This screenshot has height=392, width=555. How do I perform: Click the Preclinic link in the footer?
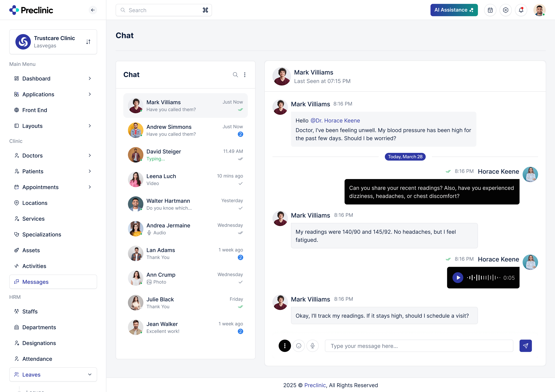315,385
